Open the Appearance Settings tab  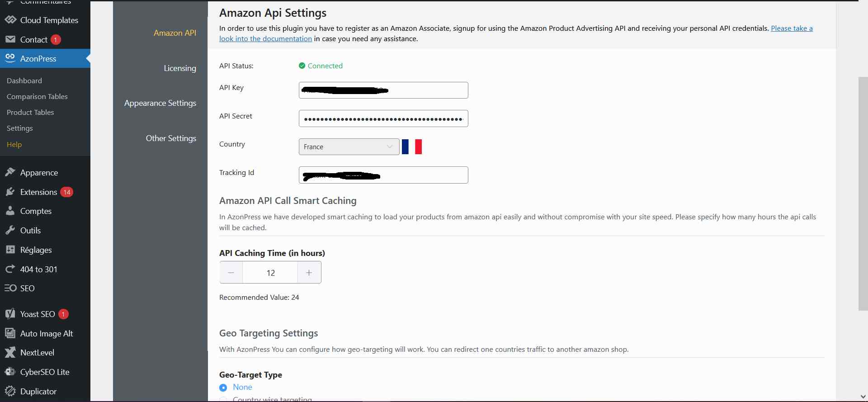(x=160, y=103)
